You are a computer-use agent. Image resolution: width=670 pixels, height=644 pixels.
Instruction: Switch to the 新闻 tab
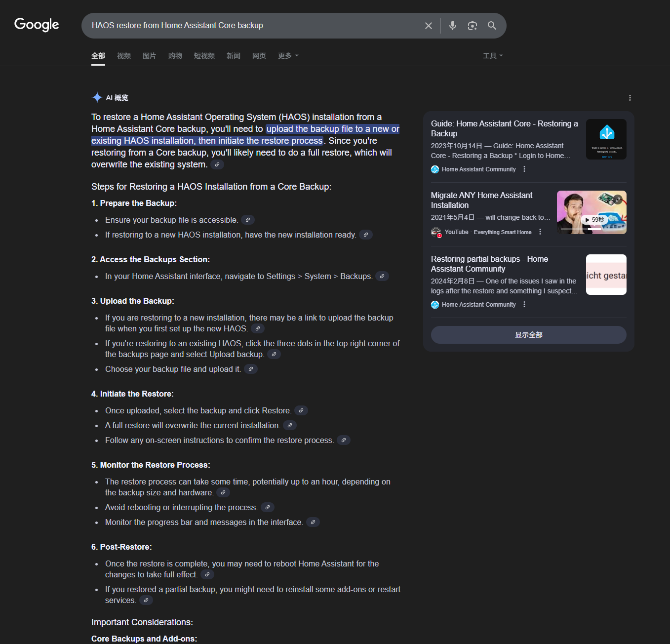(234, 56)
